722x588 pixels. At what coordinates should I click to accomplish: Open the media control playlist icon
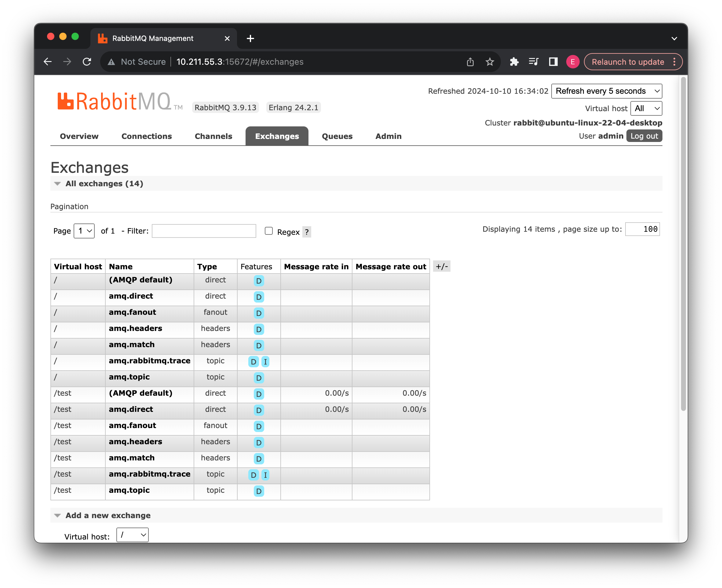coord(533,62)
